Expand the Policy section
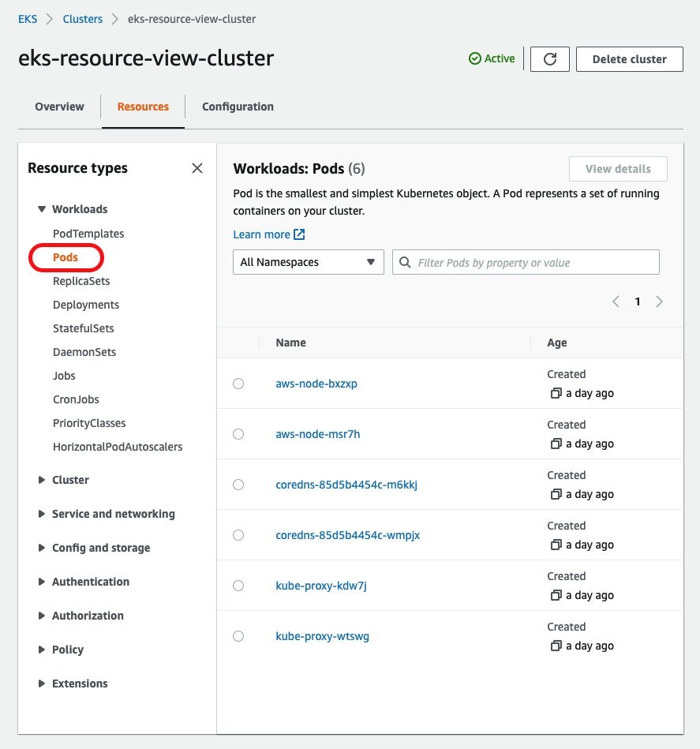This screenshot has height=749, width=700. pyautogui.click(x=42, y=650)
